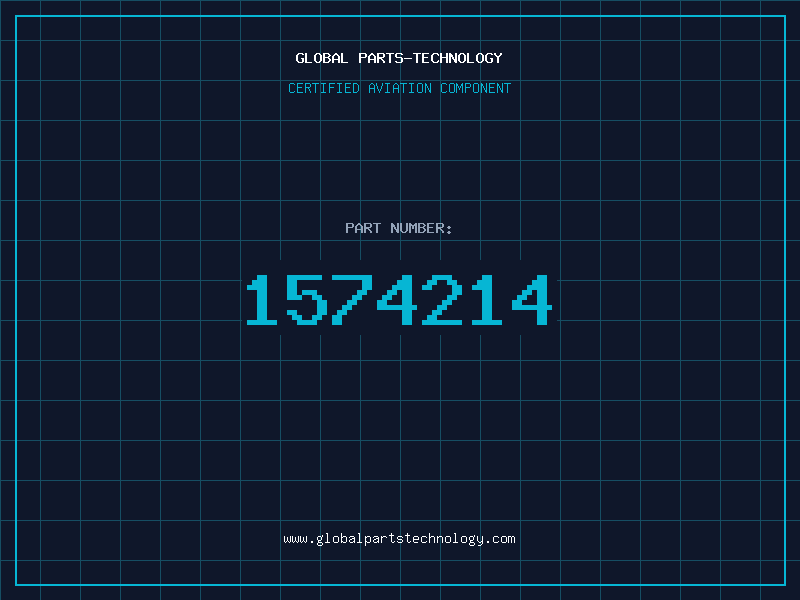Image resolution: width=800 pixels, height=600 pixels.
Task: Click the 'PART NUMBER:' label
Action: click(399, 228)
